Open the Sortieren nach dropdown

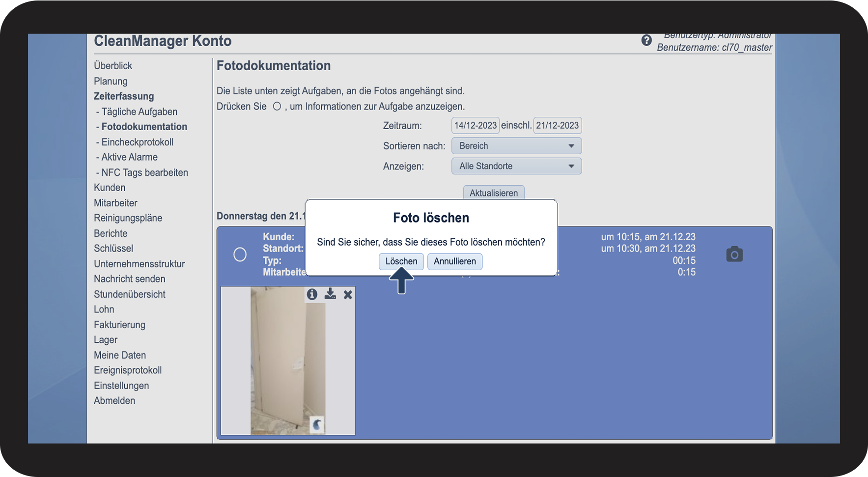point(516,146)
